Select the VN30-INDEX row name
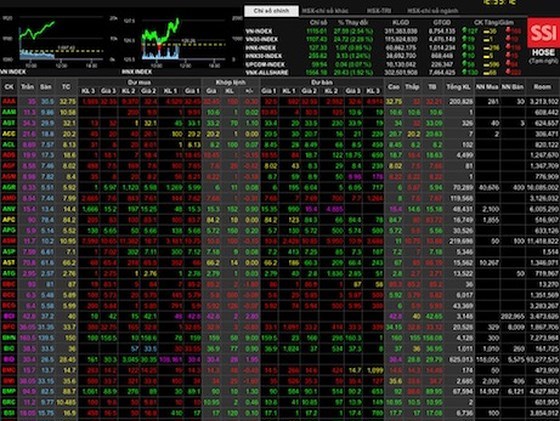Image resolution: width=560 pixels, height=421 pixels. (x=261, y=39)
